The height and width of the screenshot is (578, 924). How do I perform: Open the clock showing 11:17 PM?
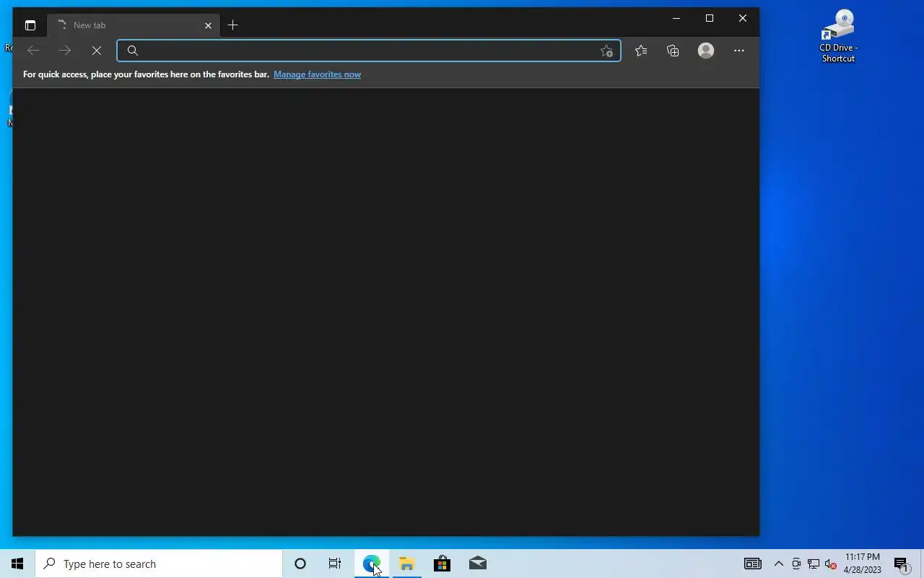863,564
